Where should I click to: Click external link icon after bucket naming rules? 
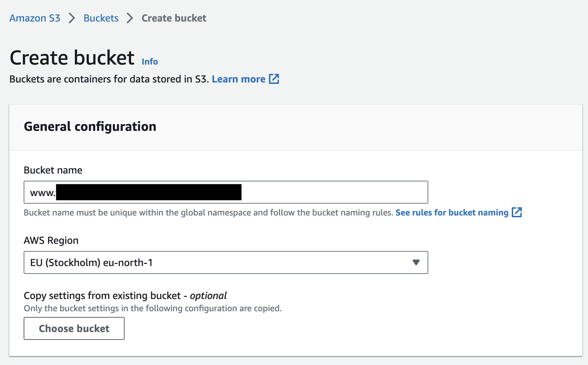[x=517, y=212]
